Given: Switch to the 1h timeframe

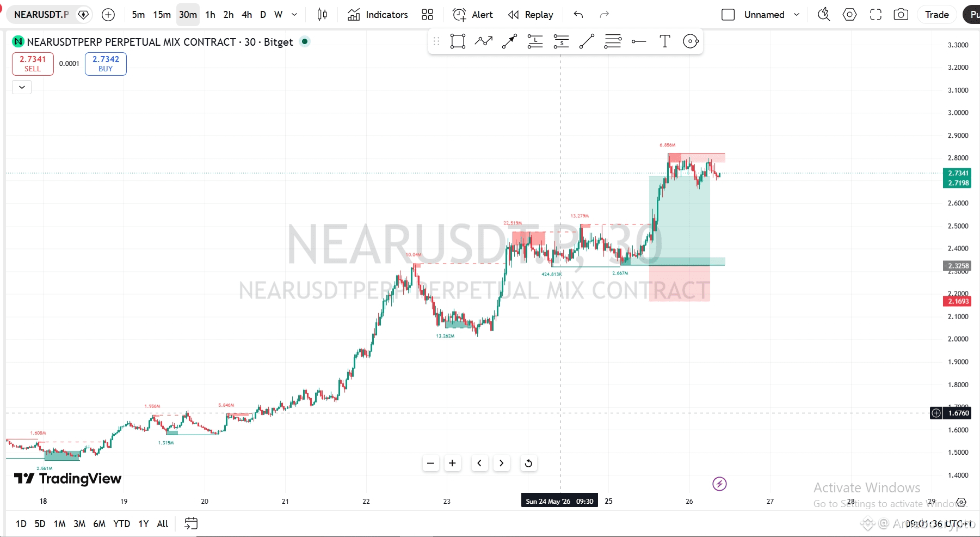Looking at the screenshot, I should point(210,15).
